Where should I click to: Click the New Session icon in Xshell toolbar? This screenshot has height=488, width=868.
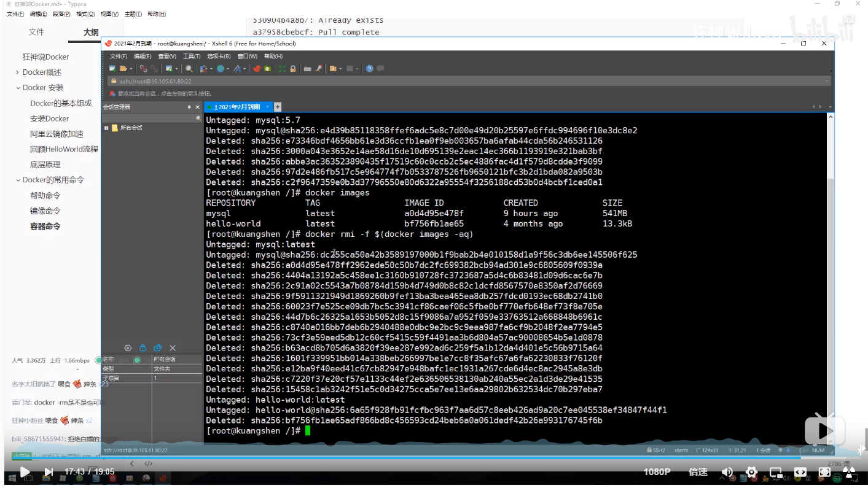point(112,69)
